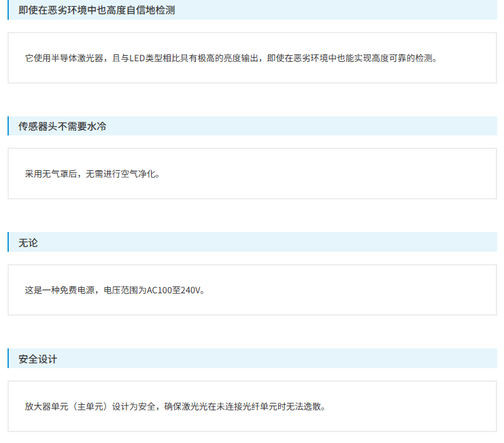Click the phrase "无需进行空气净化"

click(120, 174)
